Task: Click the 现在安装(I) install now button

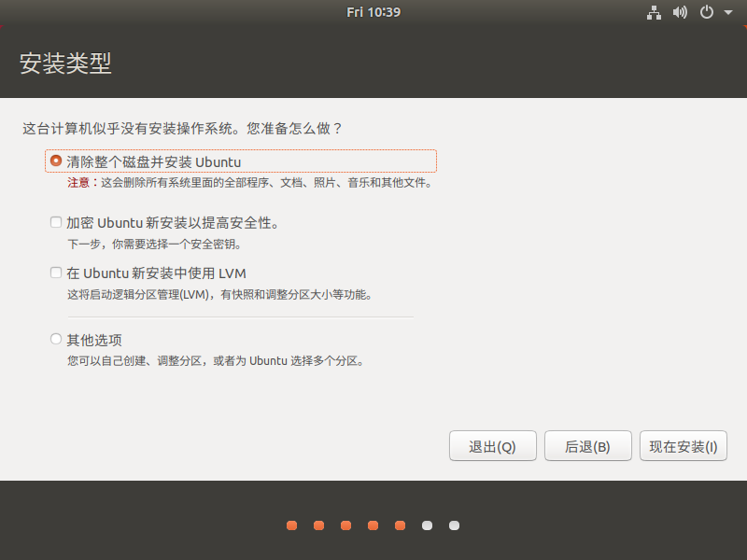Action: point(684,446)
